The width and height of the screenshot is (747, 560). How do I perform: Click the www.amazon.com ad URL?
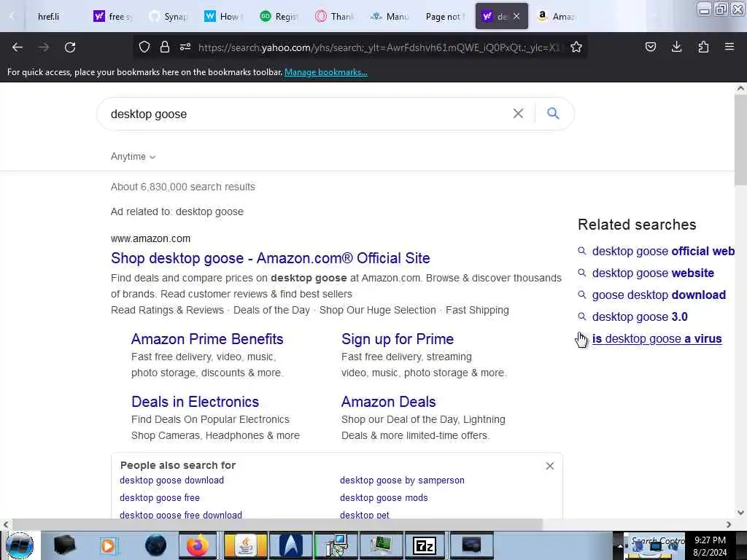click(150, 238)
